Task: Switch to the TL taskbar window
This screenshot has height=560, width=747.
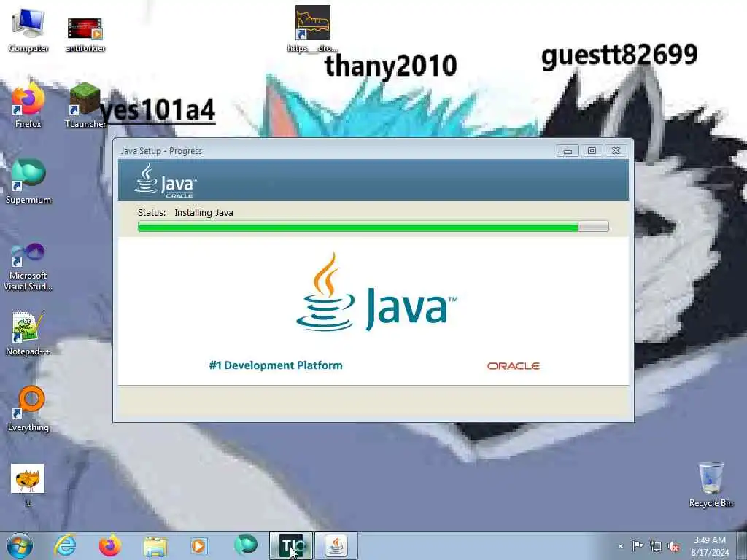Action: [x=291, y=545]
